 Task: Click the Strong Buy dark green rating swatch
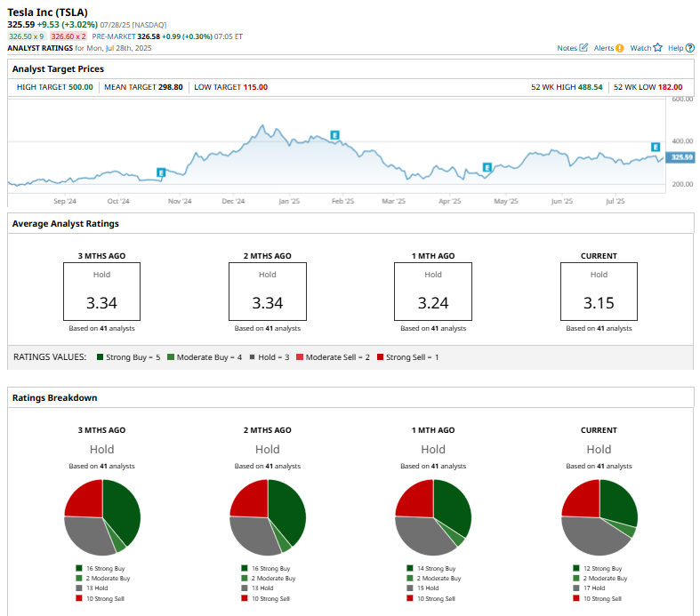(x=100, y=356)
